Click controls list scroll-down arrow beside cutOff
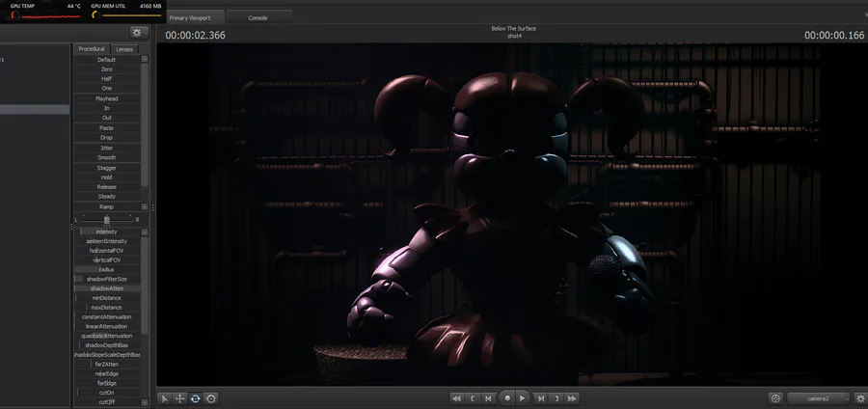868x409 pixels. coord(145,402)
